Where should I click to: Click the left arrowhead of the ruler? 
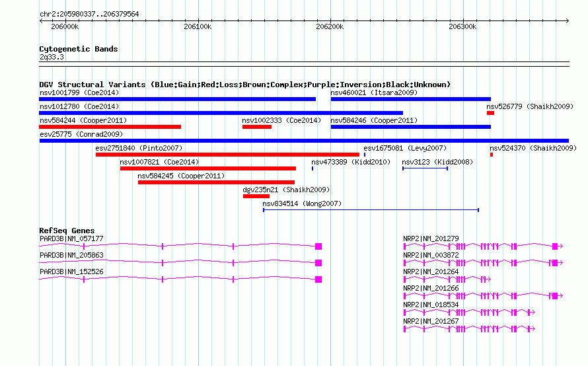41,20
